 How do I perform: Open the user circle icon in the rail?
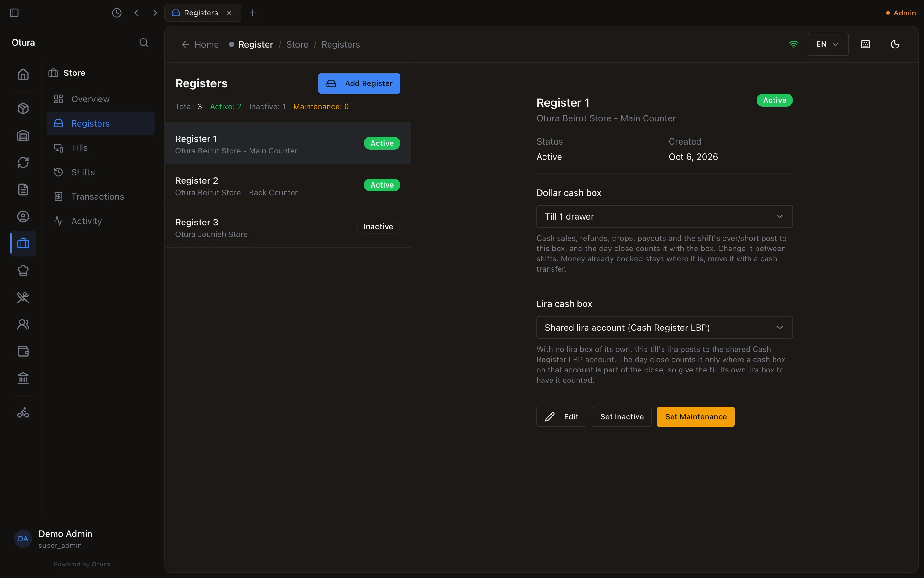23,216
